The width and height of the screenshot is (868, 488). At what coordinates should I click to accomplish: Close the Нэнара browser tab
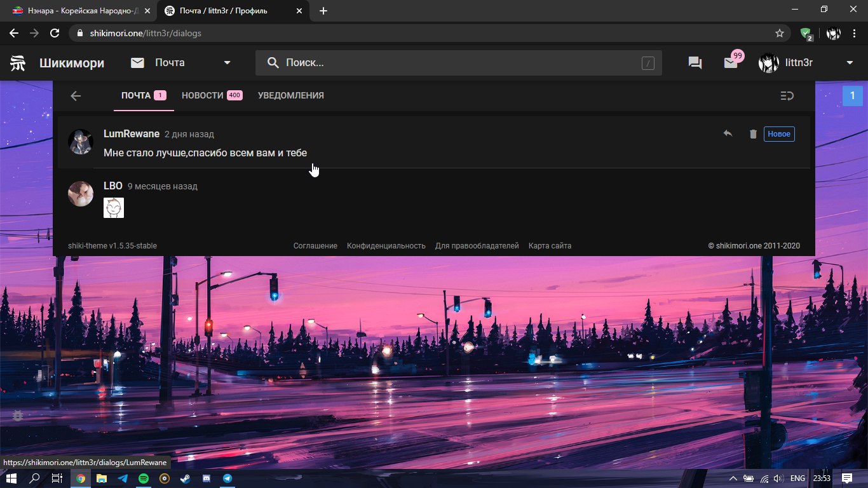tap(147, 11)
